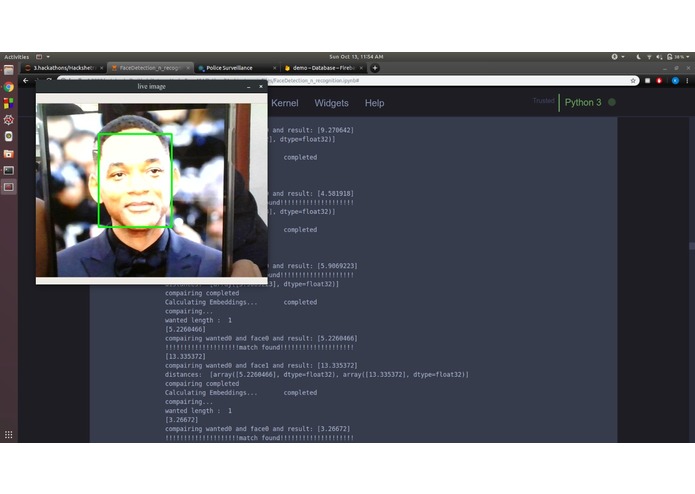Open the Files app in the dock
The width and height of the screenshot is (695, 494).
pyautogui.click(x=8, y=70)
